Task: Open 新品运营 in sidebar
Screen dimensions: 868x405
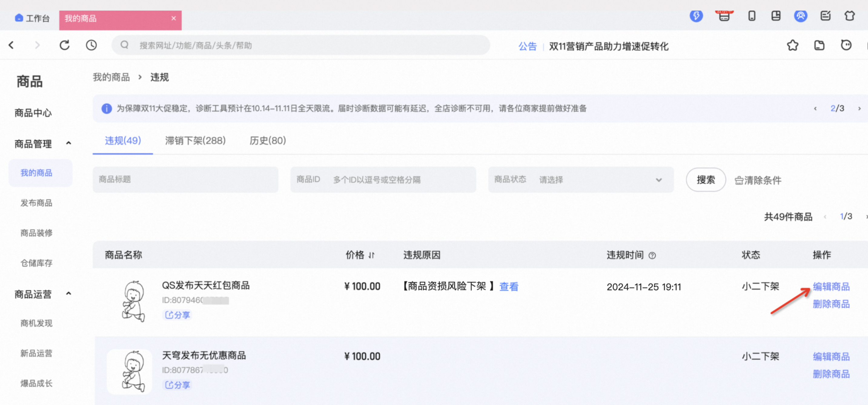Action: 36,354
